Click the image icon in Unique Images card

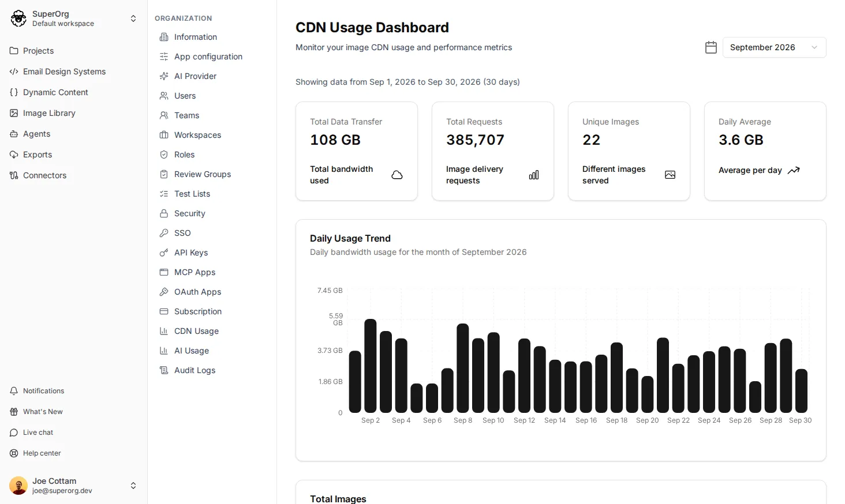pyautogui.click(x=670, y=175)
